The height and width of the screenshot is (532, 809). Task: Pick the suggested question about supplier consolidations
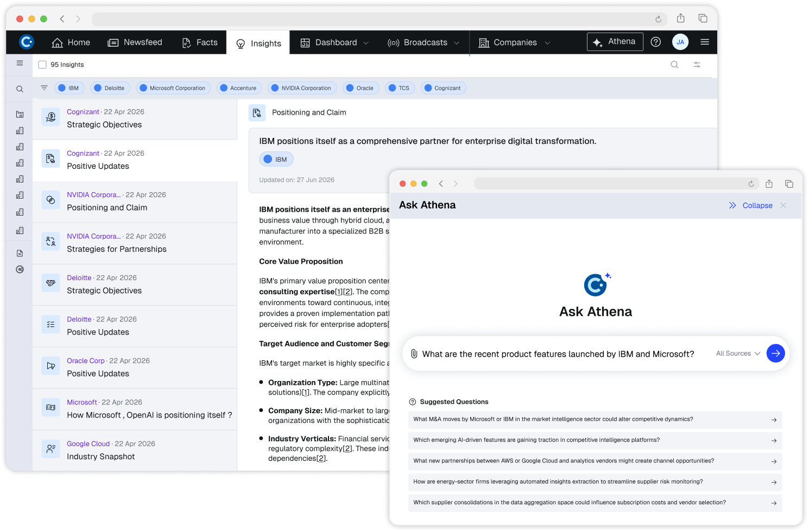click(595, 503)
